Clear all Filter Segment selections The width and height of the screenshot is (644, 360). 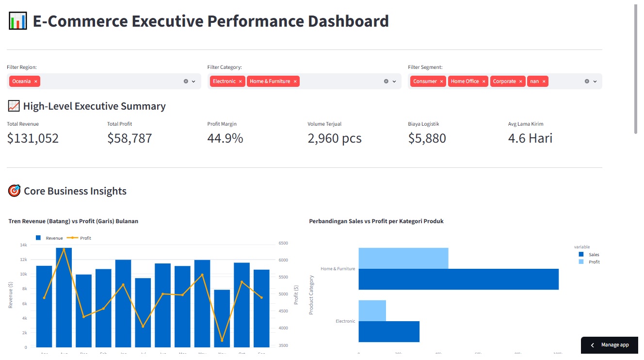(x=587, y=82)
